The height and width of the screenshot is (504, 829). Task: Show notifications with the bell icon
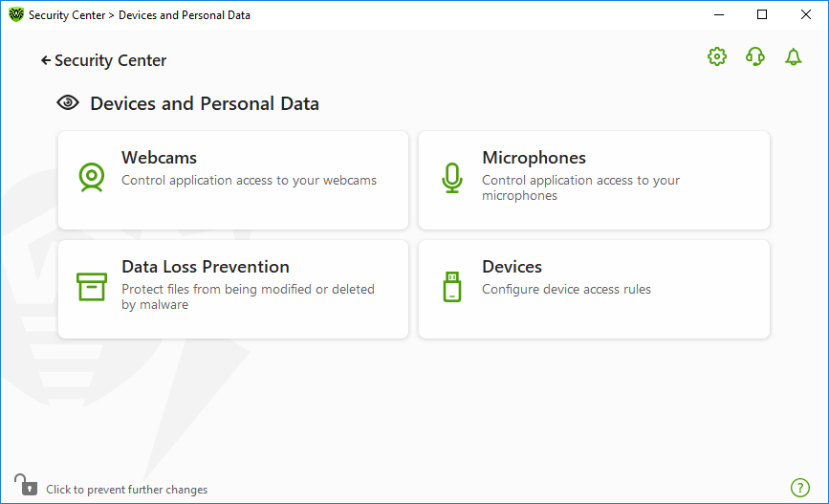793,56
